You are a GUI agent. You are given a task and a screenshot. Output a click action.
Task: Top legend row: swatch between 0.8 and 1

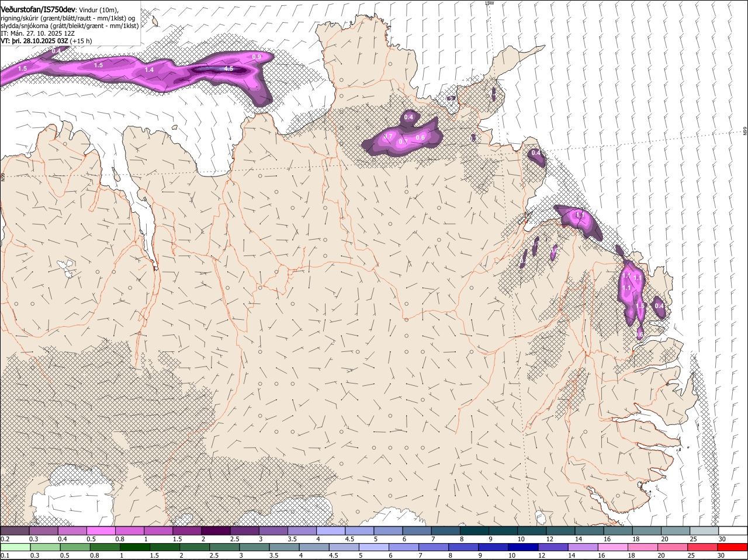(x=130, y=530)
